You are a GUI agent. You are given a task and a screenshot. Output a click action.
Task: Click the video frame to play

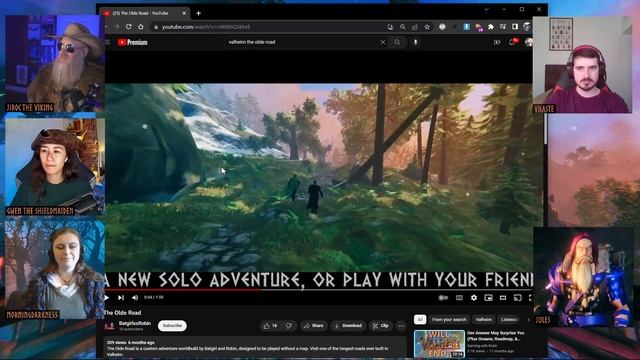pyautogui.click(x=318, y=178)
